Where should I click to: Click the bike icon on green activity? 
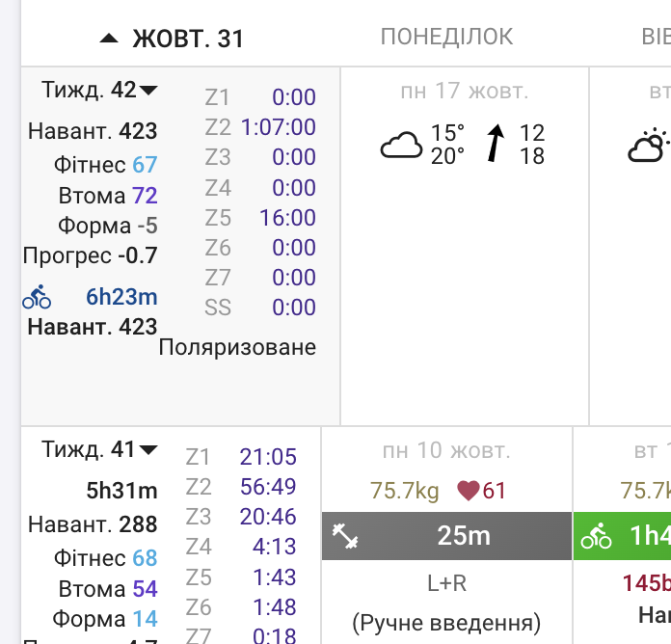pos(596,536)
